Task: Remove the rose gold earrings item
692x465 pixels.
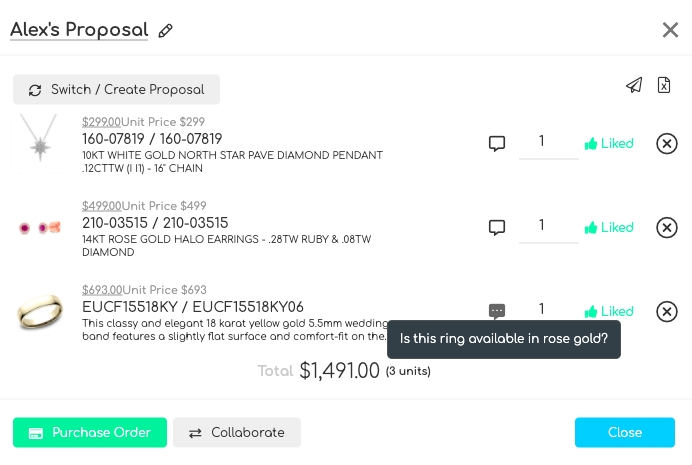Action: tap(666, 228)
